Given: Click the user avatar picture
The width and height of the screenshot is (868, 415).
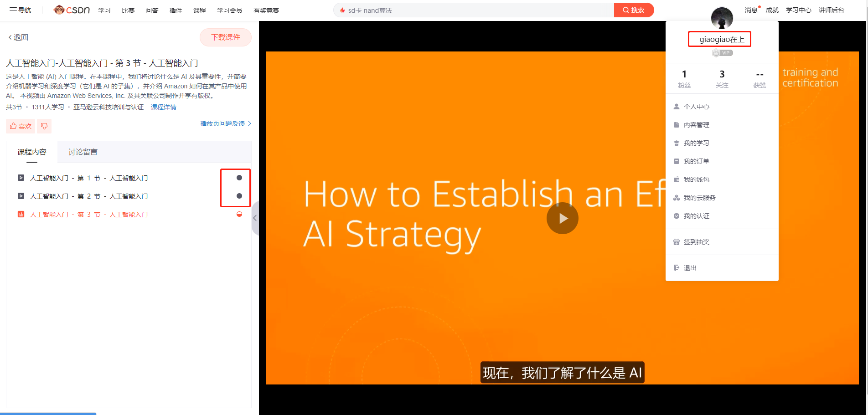Looking at the screenshot, I should pyautogui.click(x=722, y=18).
